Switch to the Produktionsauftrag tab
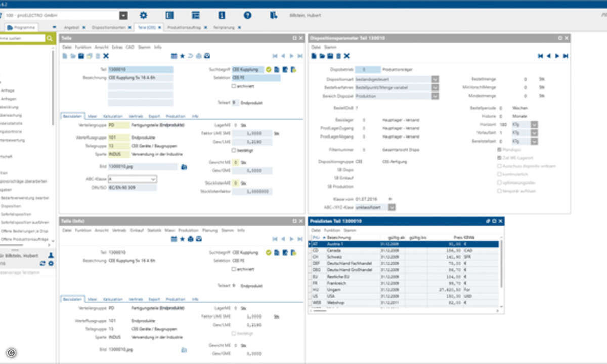This screenshot has height=364, width=607. point(184,27)
